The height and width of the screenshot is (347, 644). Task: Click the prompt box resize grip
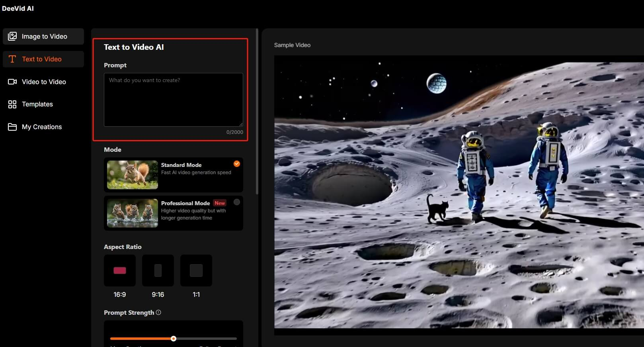point(241,124)
